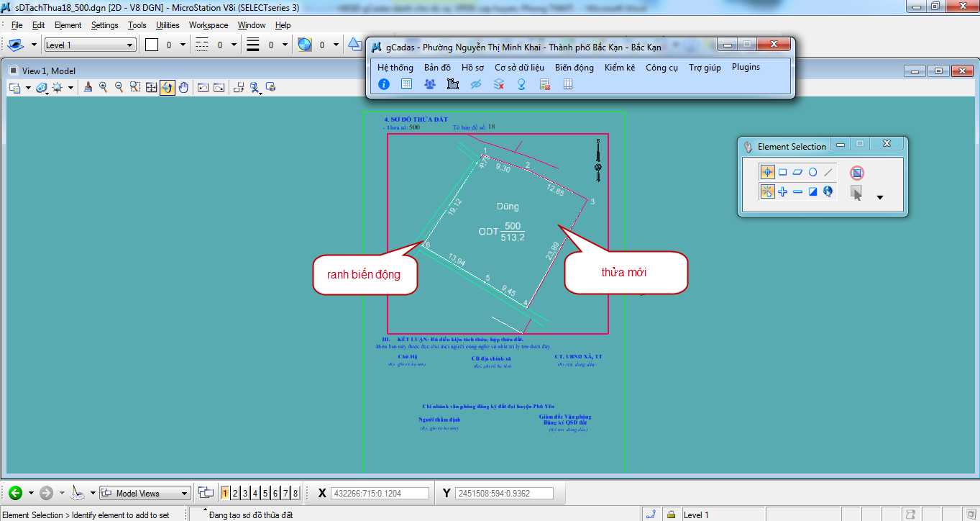Click the Update View brush icon
This screenshot has height=521, width=980.
[88, 87]
